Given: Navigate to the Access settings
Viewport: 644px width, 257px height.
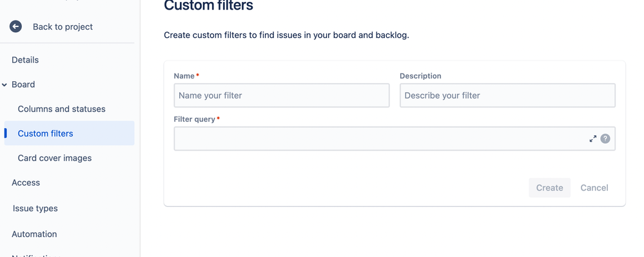Looking at the screenshot, I should pyautogui.click(x=26, y=183).
